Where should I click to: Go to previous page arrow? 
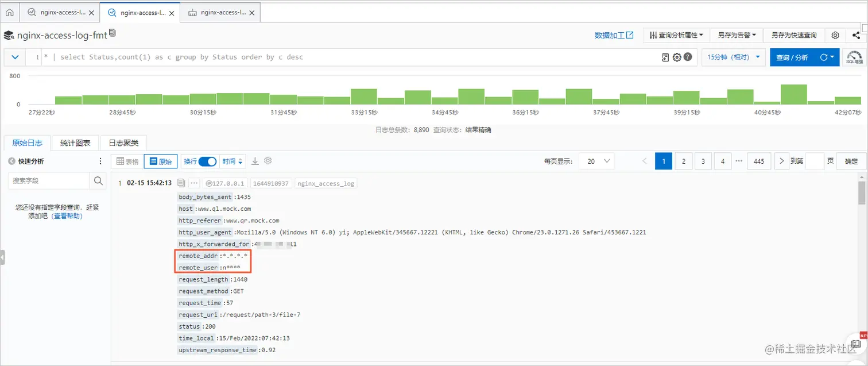[x=644, y=161]
